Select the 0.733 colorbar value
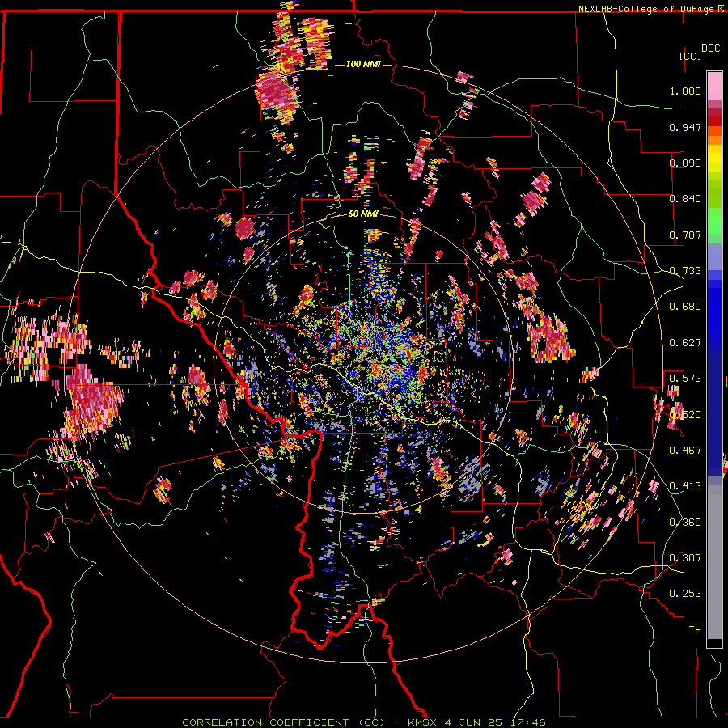Viewport: 728px width, 728px height. [x=685, y=271]
